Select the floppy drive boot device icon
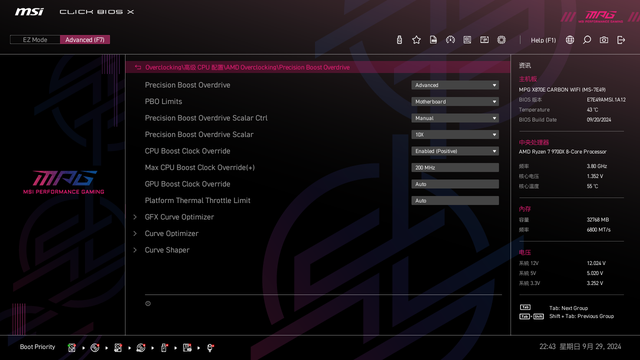This screenshot has height=360, width=640. [187, 348]
